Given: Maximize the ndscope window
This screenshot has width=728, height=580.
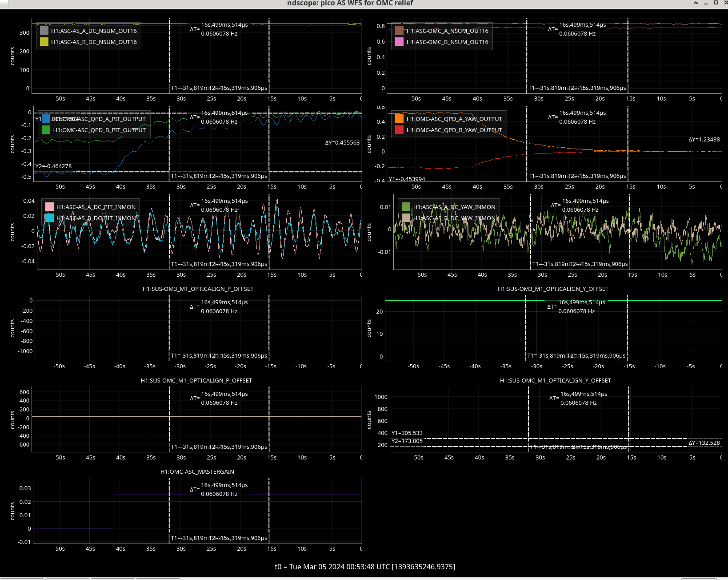Looking at the screenshot, I should pos(716,3).
